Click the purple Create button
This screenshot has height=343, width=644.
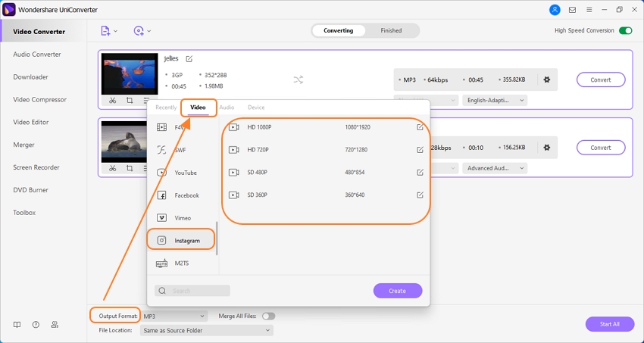click(x=397, y=291)
